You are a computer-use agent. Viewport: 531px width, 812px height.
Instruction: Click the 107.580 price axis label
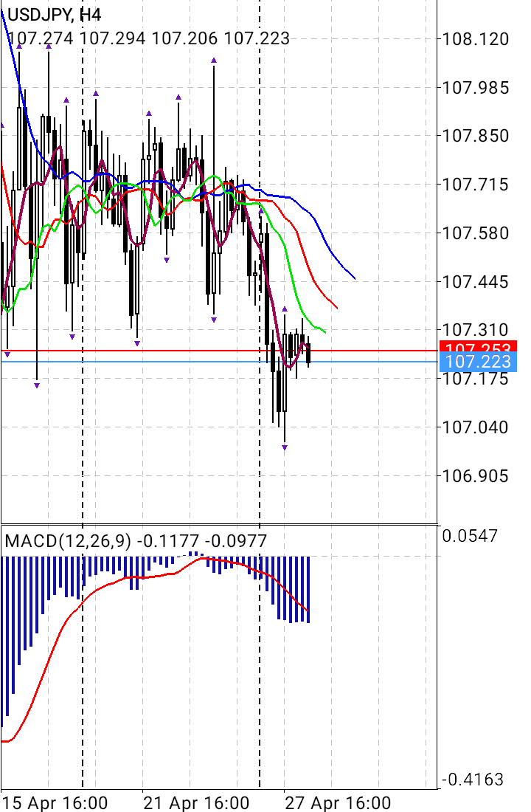(475, 233)
